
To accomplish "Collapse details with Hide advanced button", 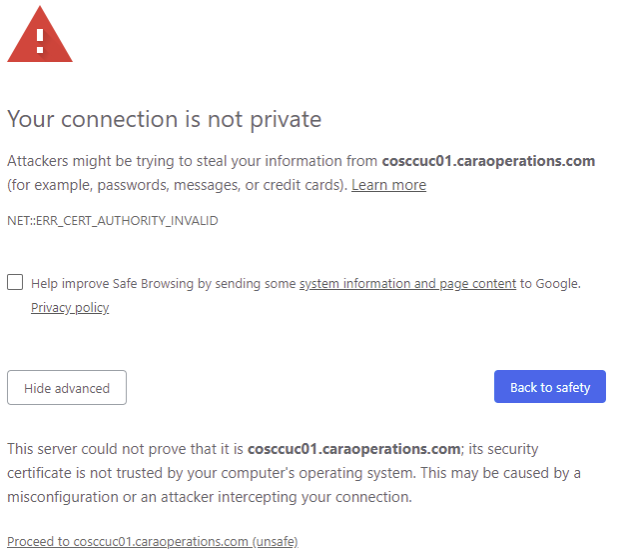I will point(67,387).
